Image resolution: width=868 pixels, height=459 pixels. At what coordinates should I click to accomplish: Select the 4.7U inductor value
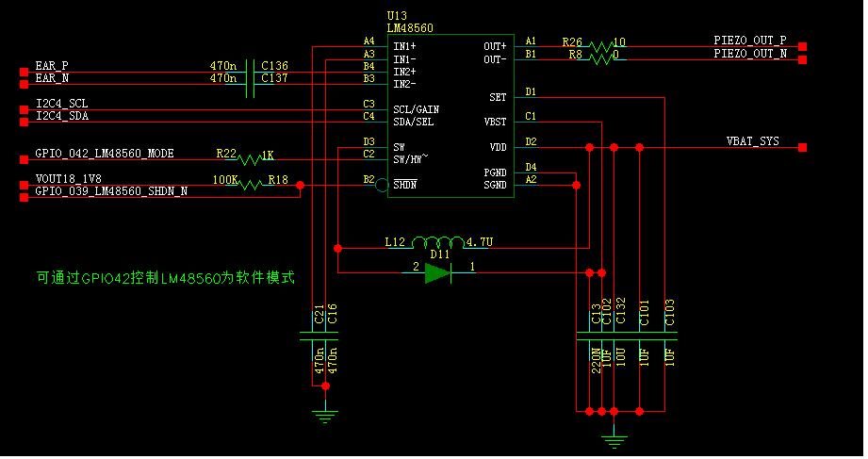(x=480, y=242)
